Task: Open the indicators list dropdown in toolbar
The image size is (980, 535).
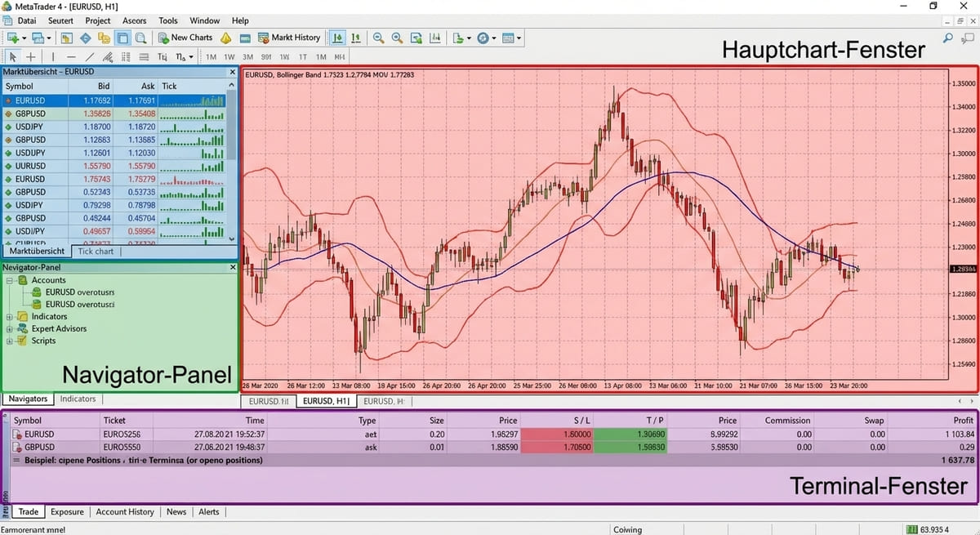Action: [x=470, y=38]
